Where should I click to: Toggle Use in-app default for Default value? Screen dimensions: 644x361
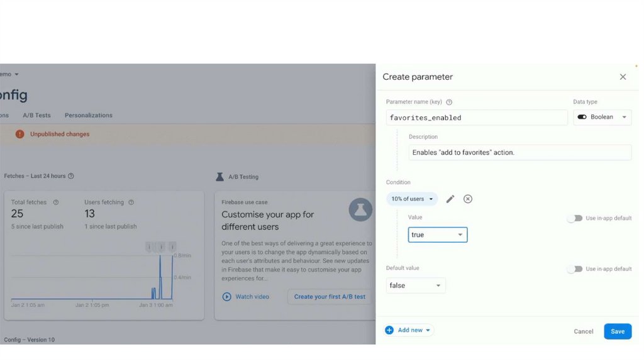coord(574,269)
